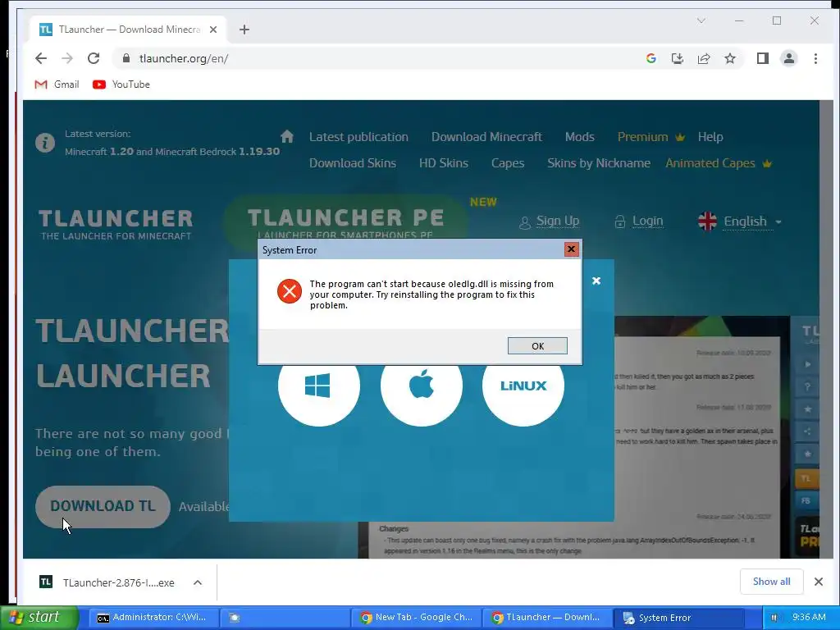Click the 9:36 AM clock
The width and height of the screenshot is (840, 630).
coord(809,617)
